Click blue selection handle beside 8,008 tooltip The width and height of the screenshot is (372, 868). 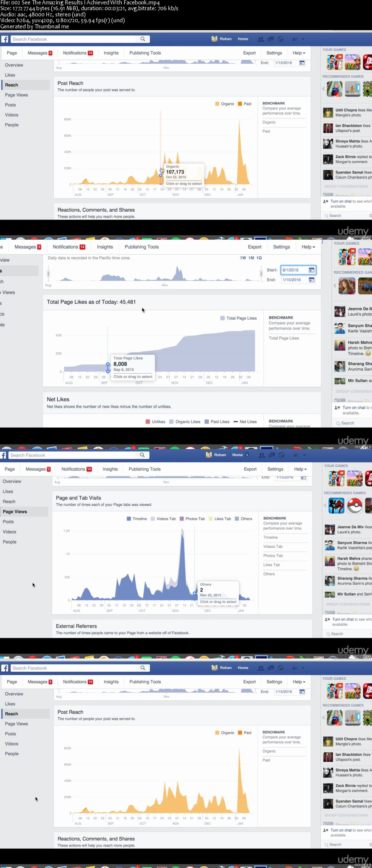[x=108, y=368]
